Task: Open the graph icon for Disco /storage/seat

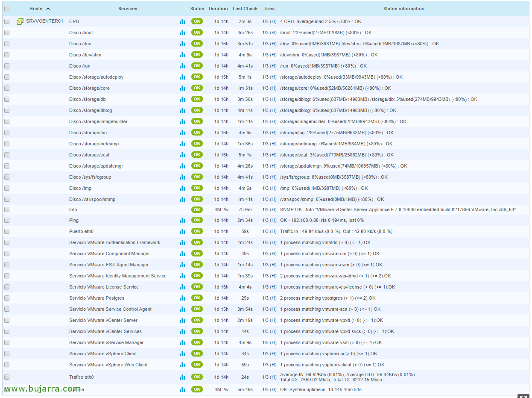Action: 182,154
